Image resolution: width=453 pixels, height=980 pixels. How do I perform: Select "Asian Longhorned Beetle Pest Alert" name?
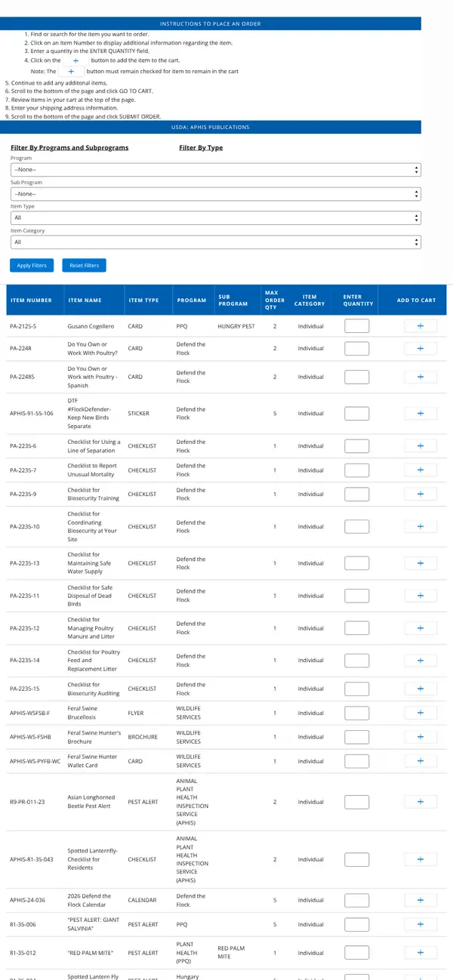click(89, 802)
